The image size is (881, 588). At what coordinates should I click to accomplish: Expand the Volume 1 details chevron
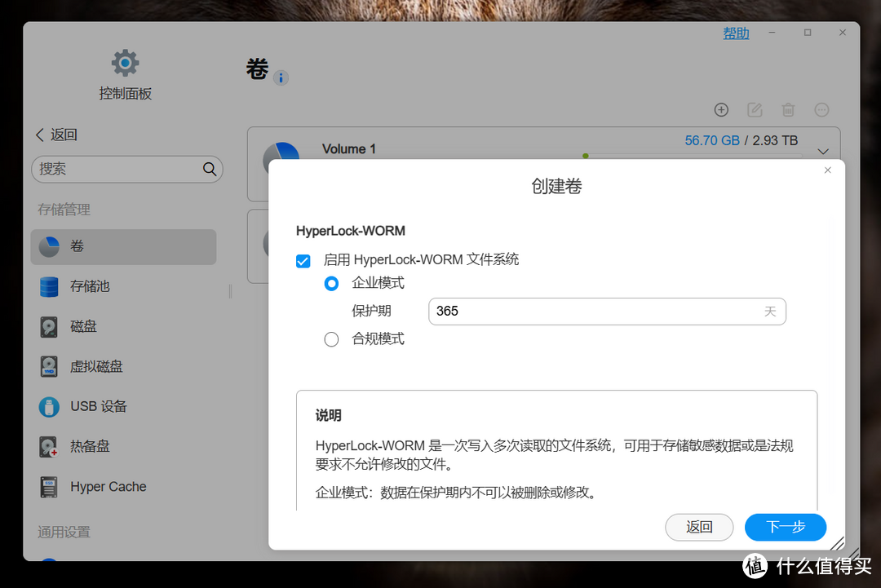coord(823,151)
